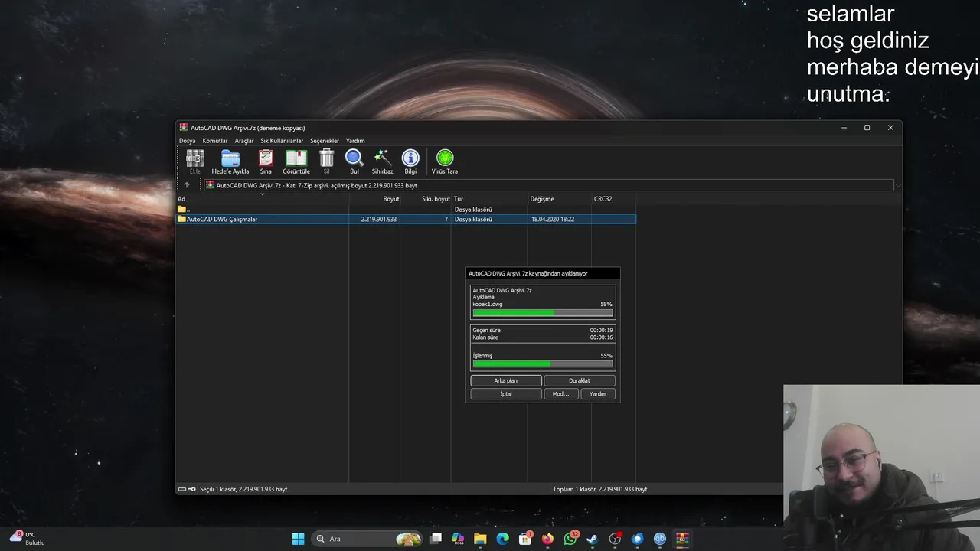Select the parent folder ".." row
980x551 pixels.
[x=406, y=209]
